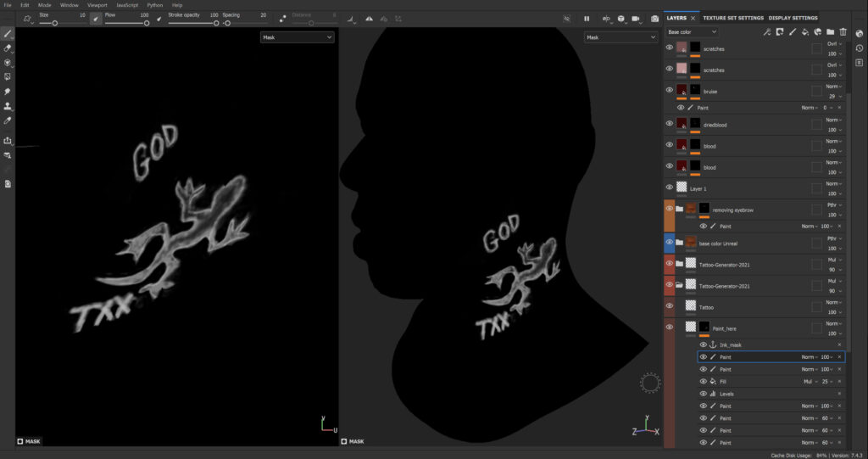Open the cube viewport mode icon
The image size is (868, 459).
[x=621, y=19]
